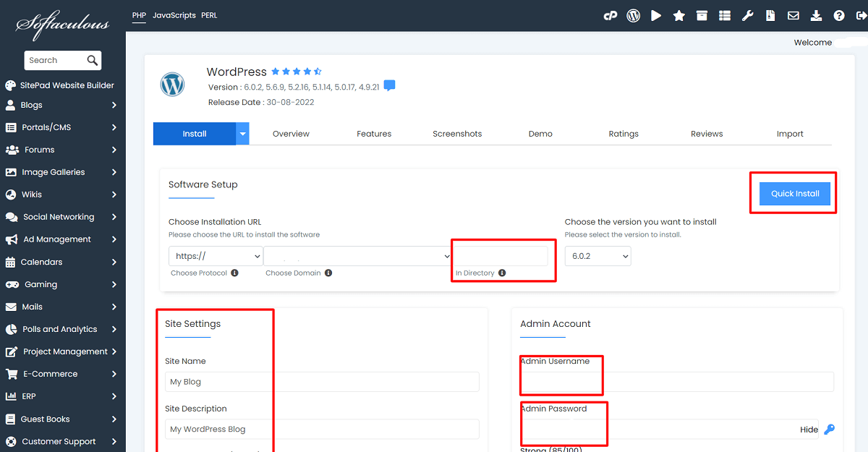Viewport: 868px width, 452px height.
Task: Select JavaScripts in the top menu
Action: pyautogui.click(x=175, y=14)
